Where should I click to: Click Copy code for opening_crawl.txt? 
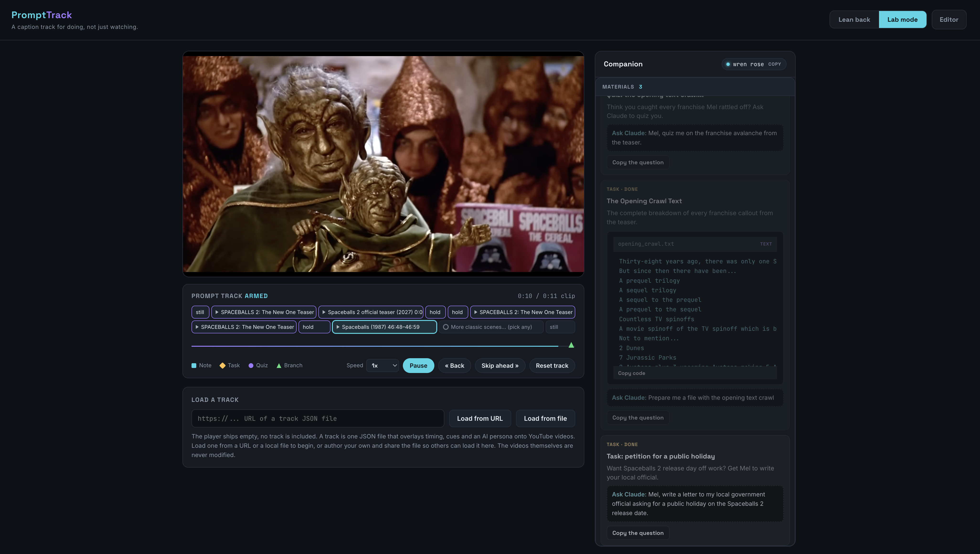632,373
